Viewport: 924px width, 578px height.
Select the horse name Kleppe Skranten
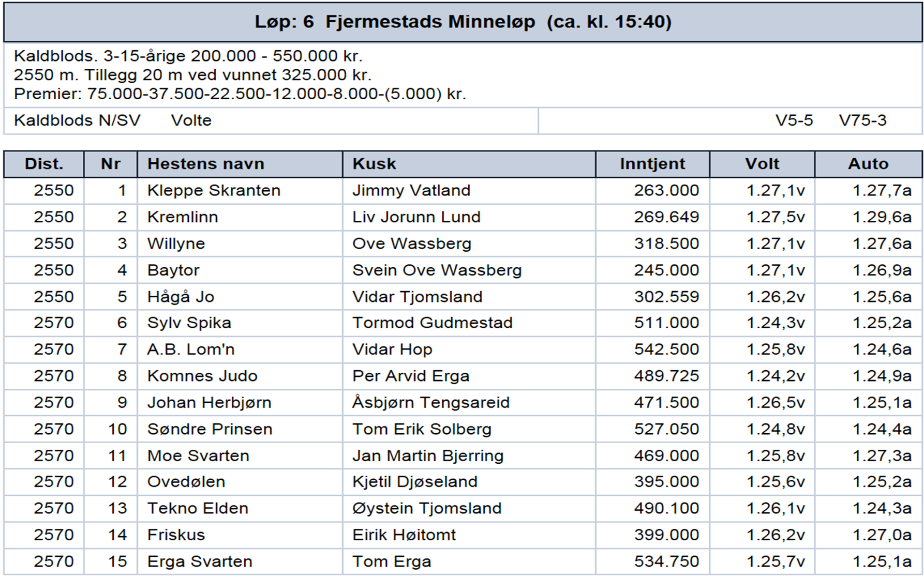(214, 191)
